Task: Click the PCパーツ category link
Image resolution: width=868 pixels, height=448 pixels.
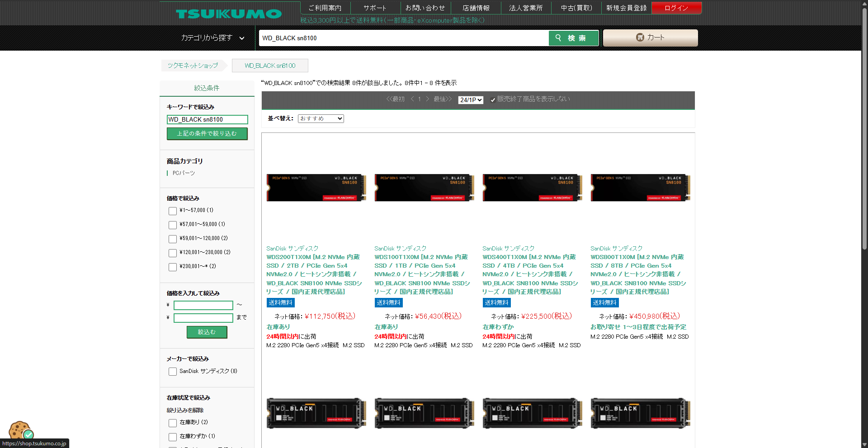Action: pyautogui.click(x=184, y=173)
